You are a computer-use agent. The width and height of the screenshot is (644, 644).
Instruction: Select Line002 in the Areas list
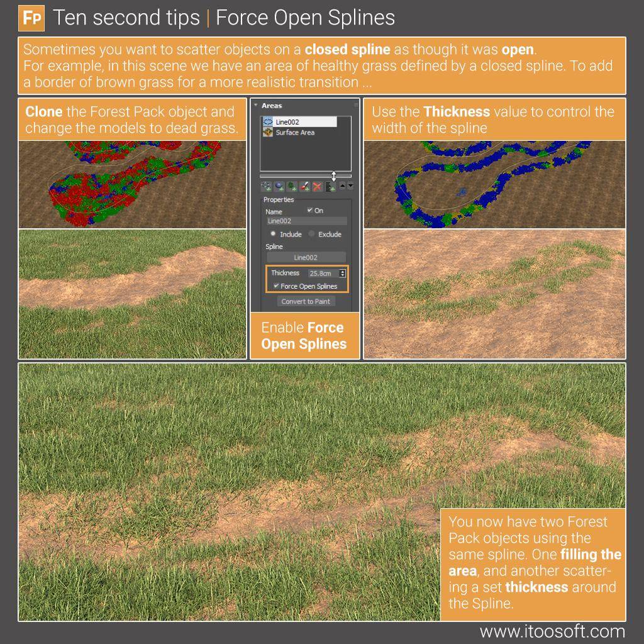pos(296,121)
